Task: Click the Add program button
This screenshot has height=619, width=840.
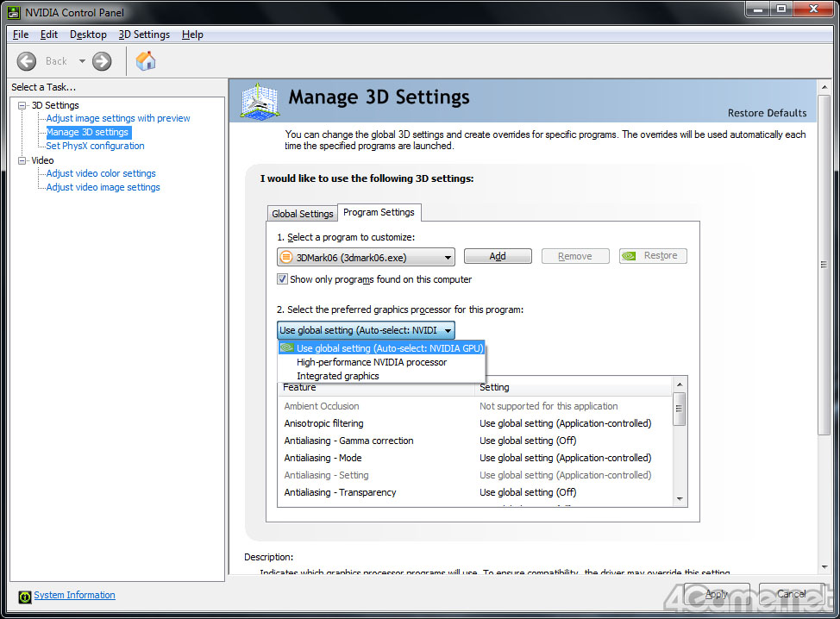Action: click(498, 256)
